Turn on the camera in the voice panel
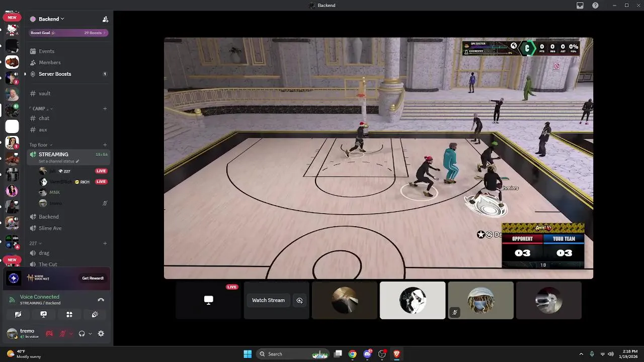The width and height of the screenshot is (644, 362). (18, 314)
